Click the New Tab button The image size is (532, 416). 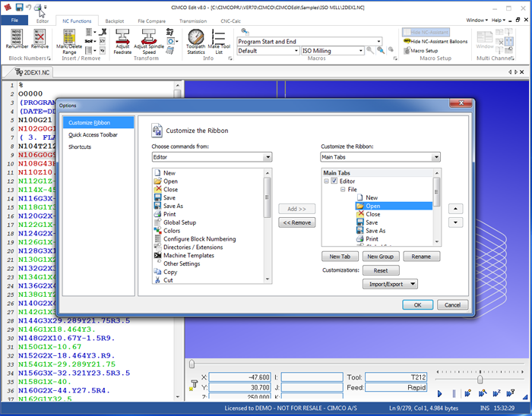point(340,257)
